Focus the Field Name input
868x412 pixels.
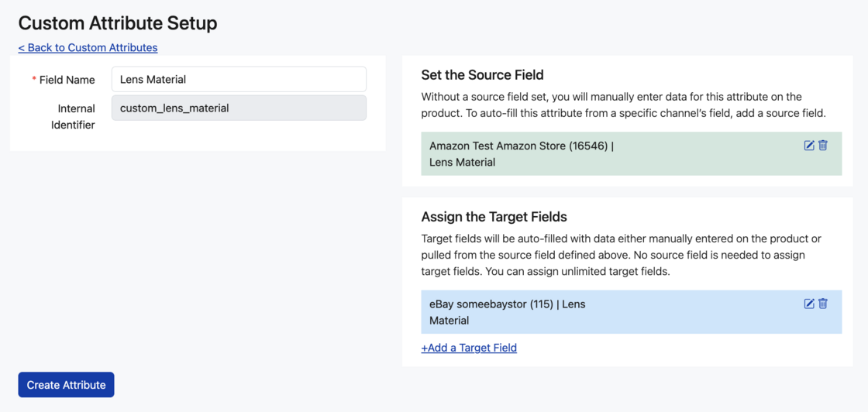click(x=239, y=79)
